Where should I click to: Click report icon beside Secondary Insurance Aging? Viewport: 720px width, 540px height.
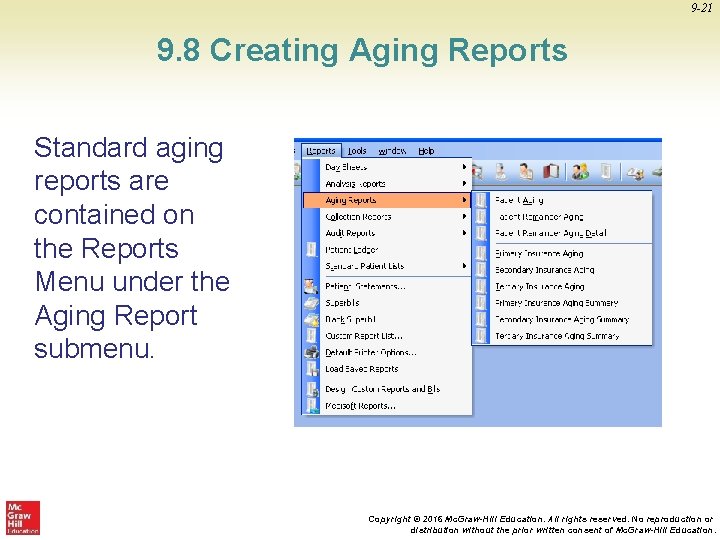[x=481, y=270]
